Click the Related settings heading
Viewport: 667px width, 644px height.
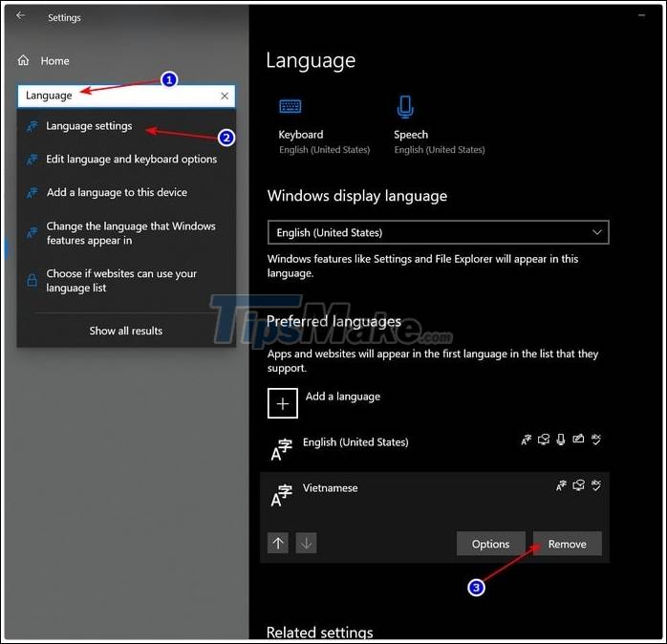coord(320,633)
